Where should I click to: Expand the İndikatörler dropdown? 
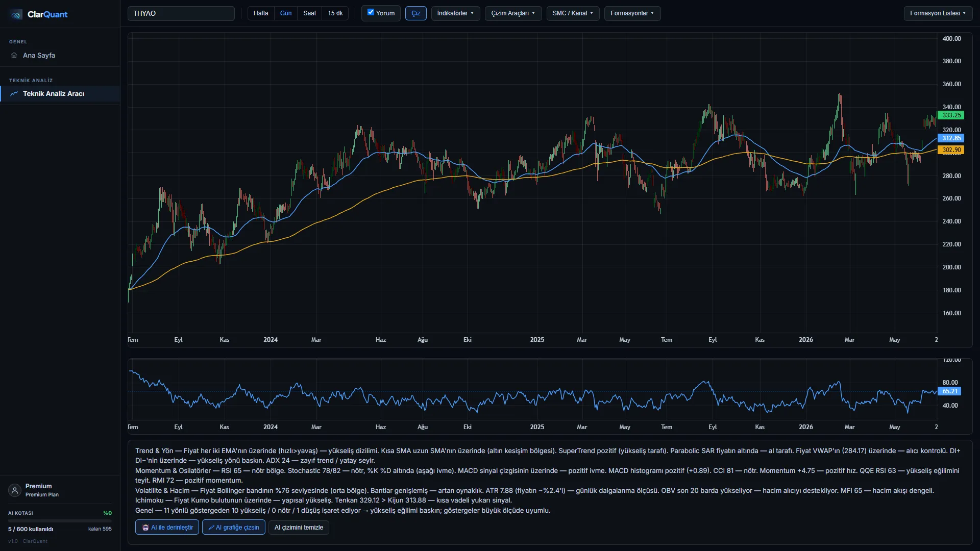point(455,13)
